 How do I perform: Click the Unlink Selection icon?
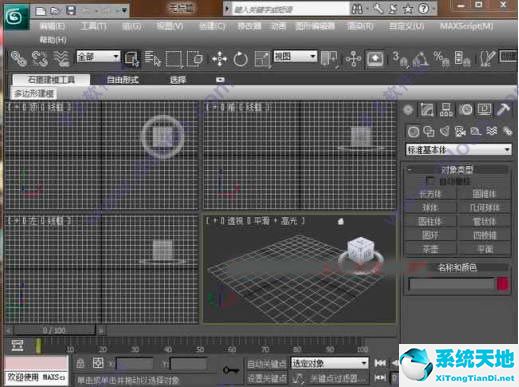coord(40,58)
